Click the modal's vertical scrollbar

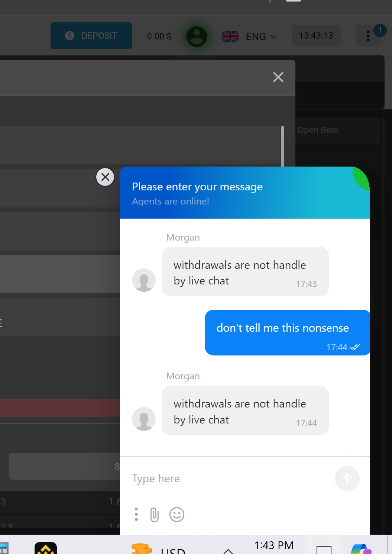283,146
